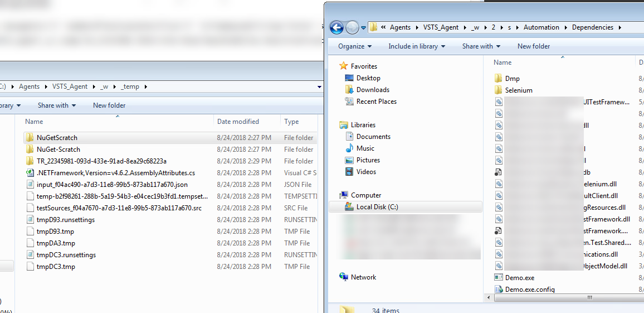Click the Recent Places icon
This screenshot has height=313, width=644.
(x=349, y=101)
